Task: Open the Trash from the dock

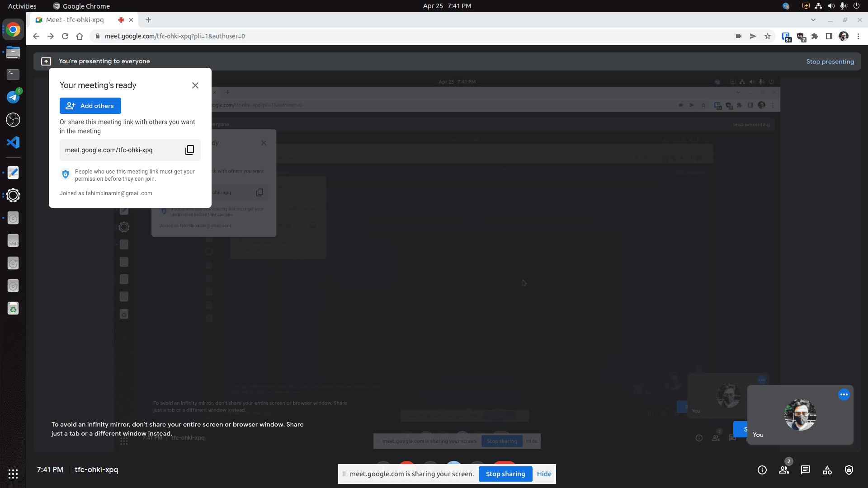Action: pos(13,309)
